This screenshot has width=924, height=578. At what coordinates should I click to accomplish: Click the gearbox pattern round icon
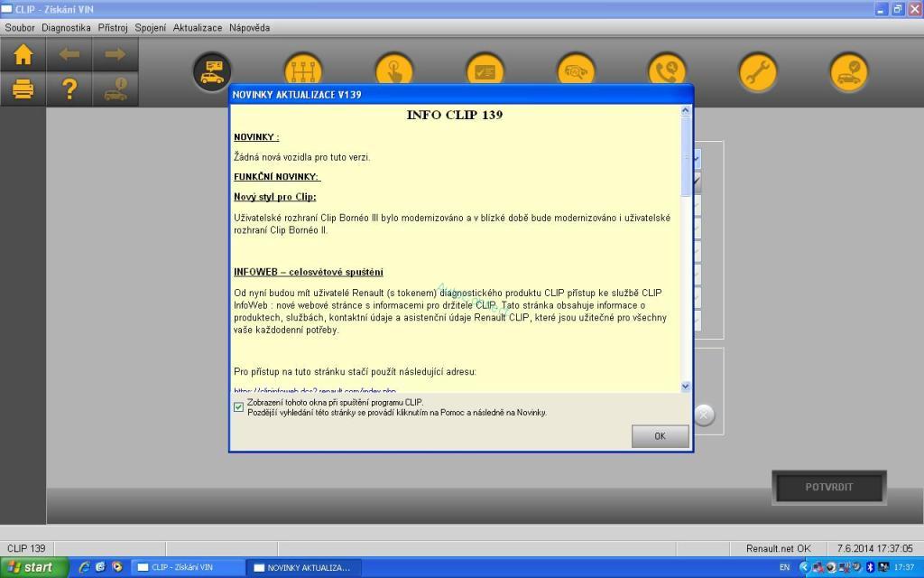(x=303, y=72)
